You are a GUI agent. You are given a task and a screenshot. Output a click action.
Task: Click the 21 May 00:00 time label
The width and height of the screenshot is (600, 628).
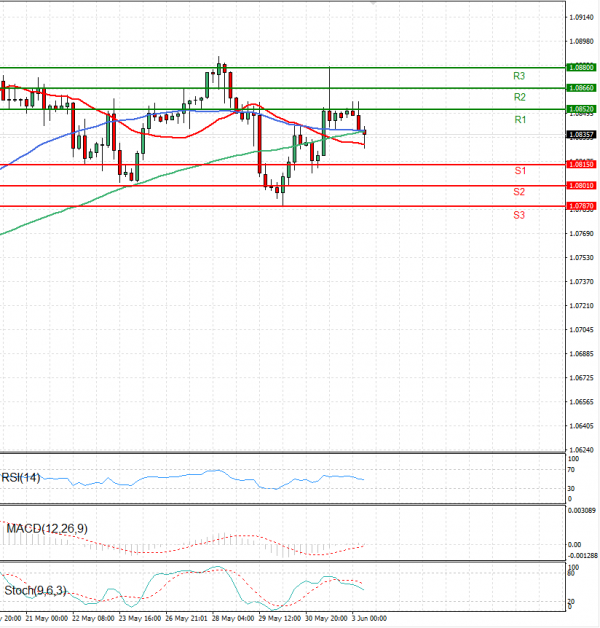(x=46, y=618)
